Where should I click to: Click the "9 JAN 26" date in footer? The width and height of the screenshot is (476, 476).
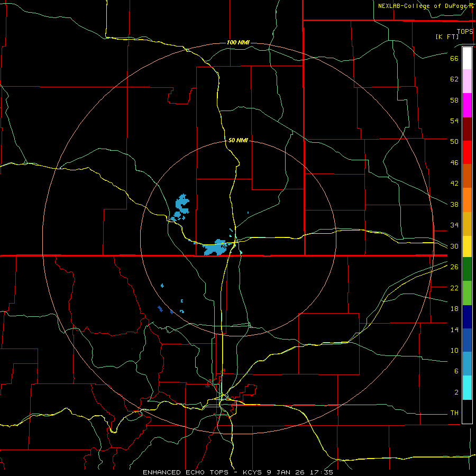(287, 472)
